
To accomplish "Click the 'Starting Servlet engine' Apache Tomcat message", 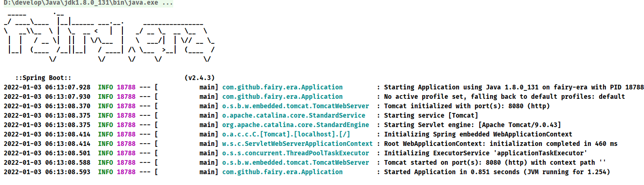I will point(476,125).
